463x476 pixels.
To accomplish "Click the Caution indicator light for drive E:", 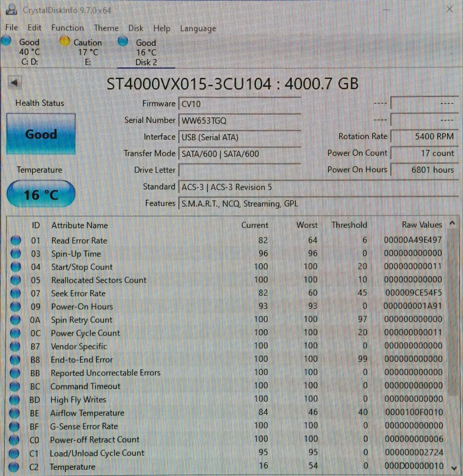I will (65, 41).
